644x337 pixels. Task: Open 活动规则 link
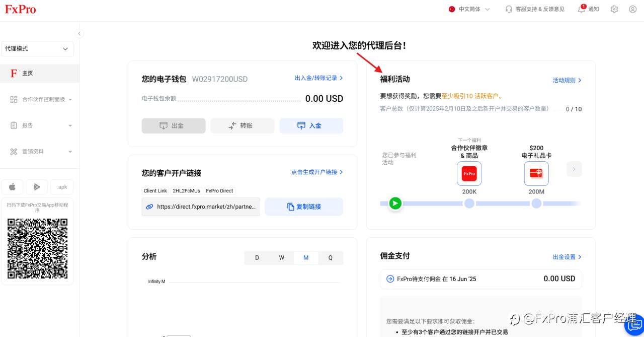[x=567, y=80]
